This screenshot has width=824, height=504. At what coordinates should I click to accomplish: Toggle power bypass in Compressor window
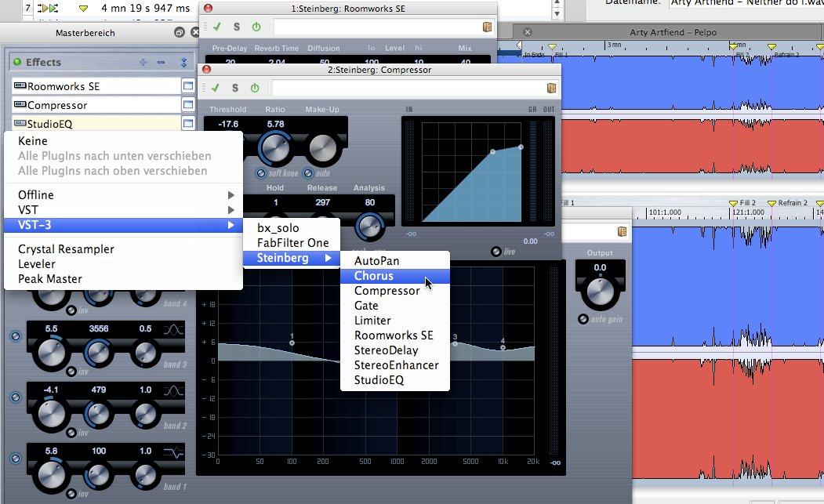pyautogui.click(x=255, y=88)
